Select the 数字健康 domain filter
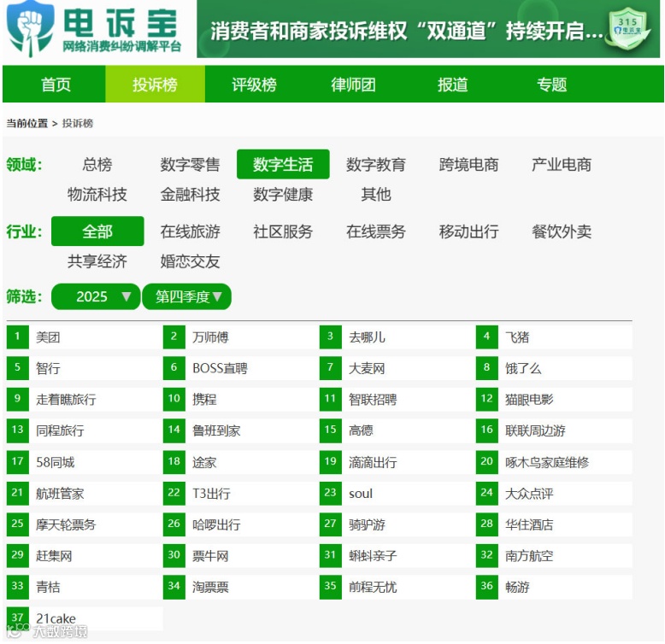Image resolution: width=665 pixels, height=644 pixels. (283, 195)
